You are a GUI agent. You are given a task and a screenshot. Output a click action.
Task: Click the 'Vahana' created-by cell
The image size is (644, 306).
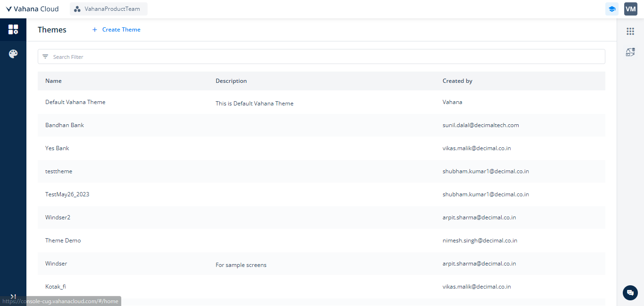tap(452, 102)
